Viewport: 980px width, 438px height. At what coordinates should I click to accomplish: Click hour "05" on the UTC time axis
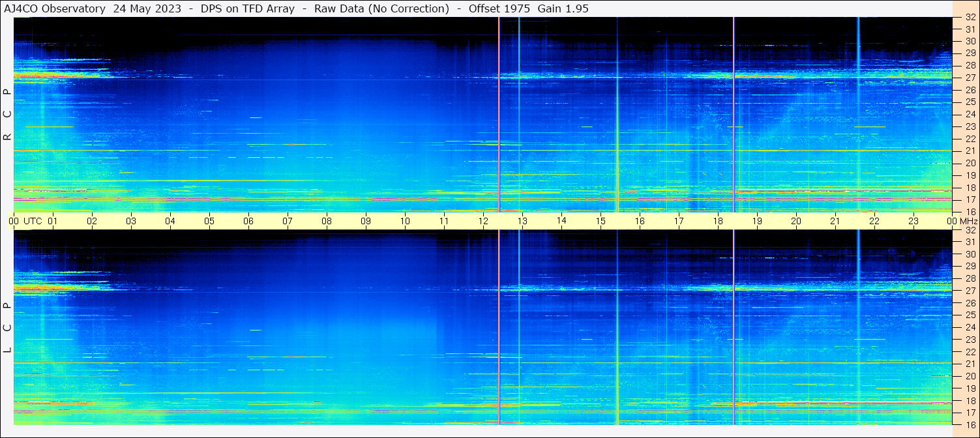209,221
